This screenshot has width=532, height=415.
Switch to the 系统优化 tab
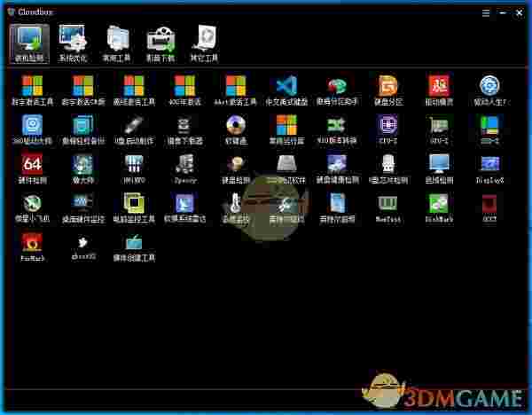coord(73,43)
